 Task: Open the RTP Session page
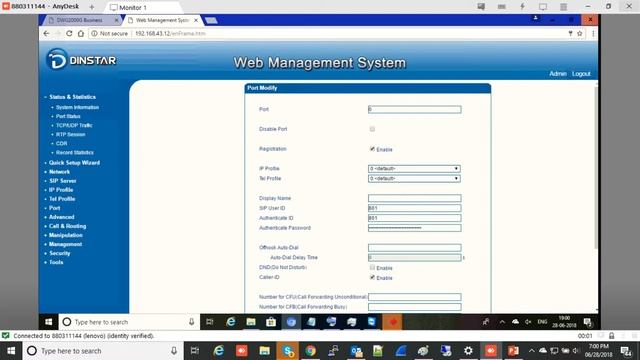(x=71, y=134)
